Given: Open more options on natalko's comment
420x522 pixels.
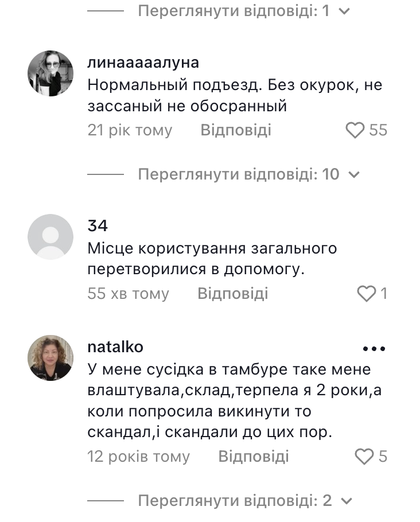Looking at the screenshot, I should click(374, 348).
